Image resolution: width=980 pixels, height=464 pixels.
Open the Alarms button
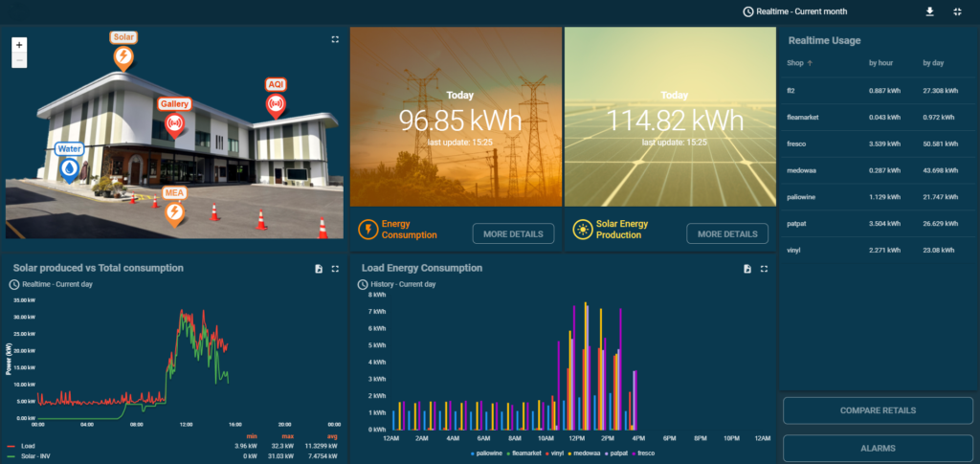coord(878,448)
